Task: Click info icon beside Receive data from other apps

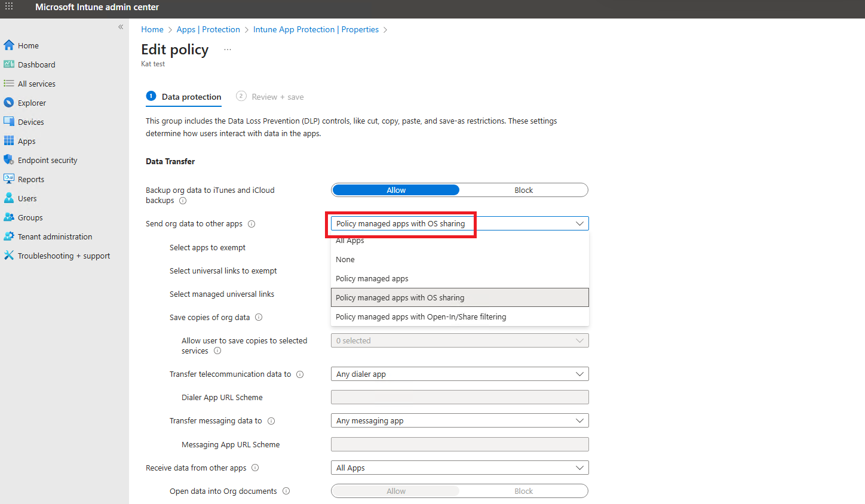Action: click(x=255, y=468)
